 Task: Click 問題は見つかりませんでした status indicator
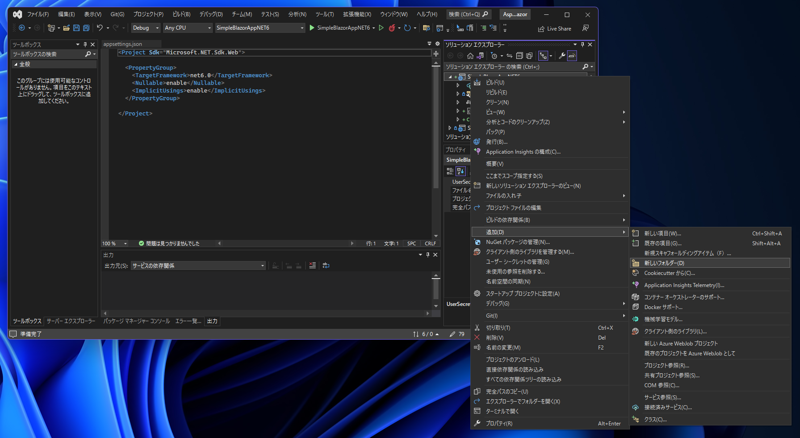pos(169,244)
